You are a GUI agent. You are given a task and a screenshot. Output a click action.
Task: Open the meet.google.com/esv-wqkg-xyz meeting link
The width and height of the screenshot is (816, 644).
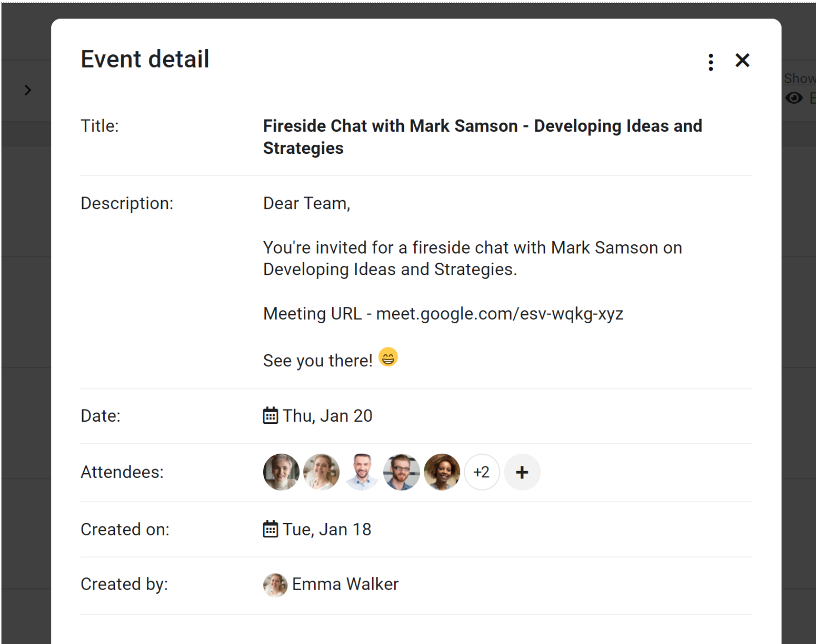pyautogui.click(x=499, y=314)
